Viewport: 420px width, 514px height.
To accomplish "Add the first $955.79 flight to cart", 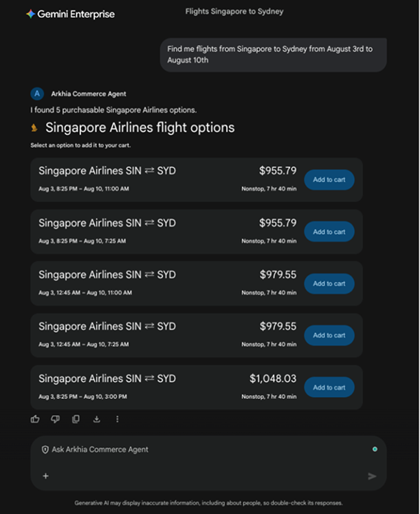I will pos(329,180).
